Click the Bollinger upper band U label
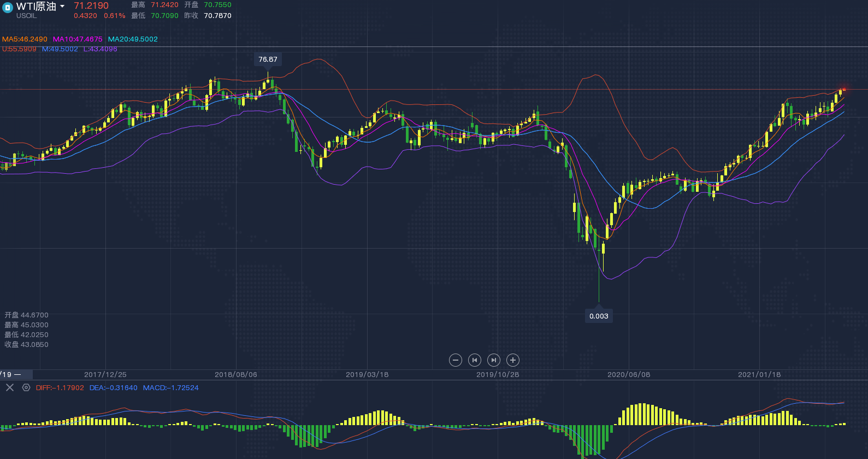 (x=19, y=49)
